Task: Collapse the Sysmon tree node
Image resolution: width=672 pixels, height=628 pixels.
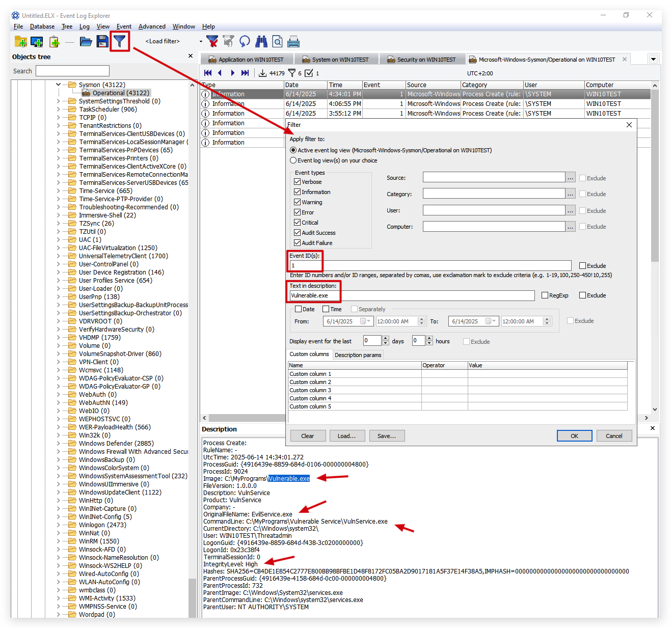Action: pos(59,85)
